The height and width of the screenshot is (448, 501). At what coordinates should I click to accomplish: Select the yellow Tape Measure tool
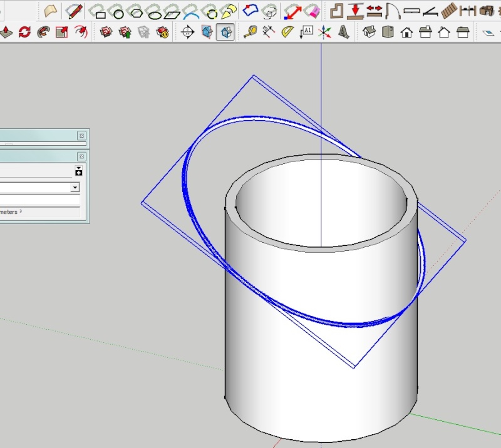click(250, 32)
